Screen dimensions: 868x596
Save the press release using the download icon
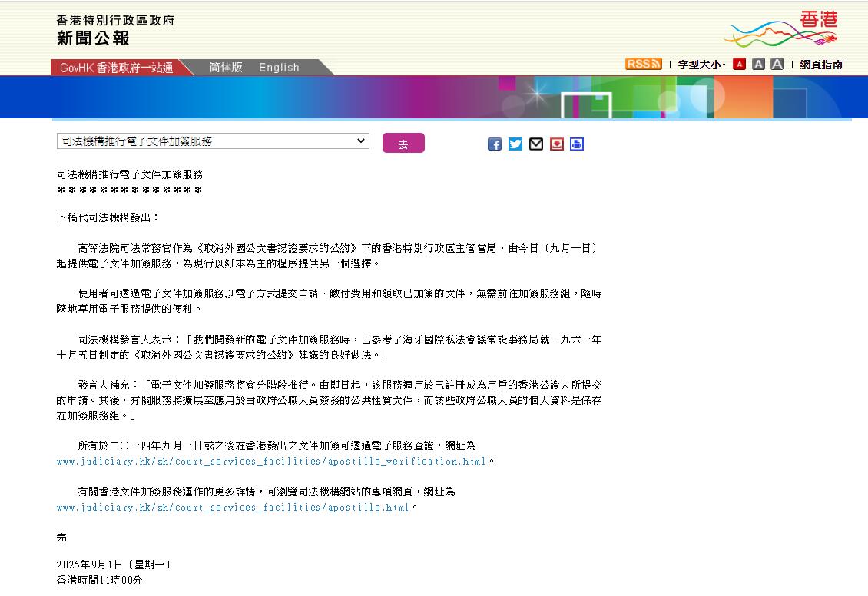[x=556, y=144]
